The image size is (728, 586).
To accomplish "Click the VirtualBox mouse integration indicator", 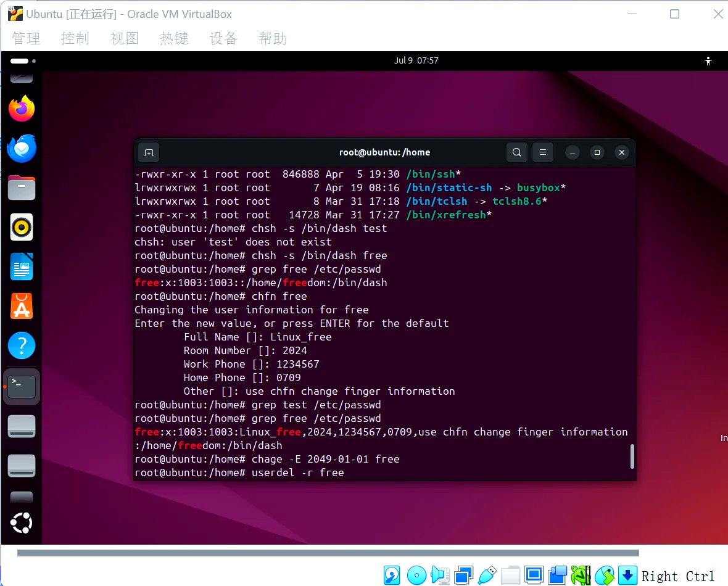I will point(605,576).
